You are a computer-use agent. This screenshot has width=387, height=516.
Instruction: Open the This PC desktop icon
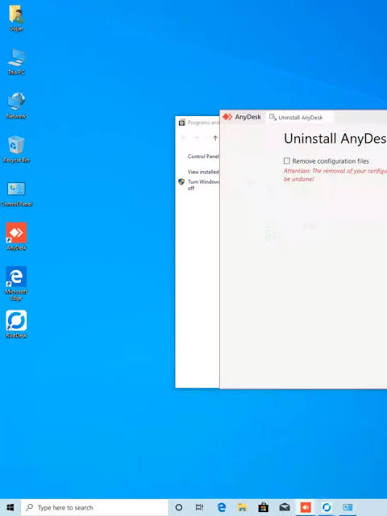pos(16,62)
